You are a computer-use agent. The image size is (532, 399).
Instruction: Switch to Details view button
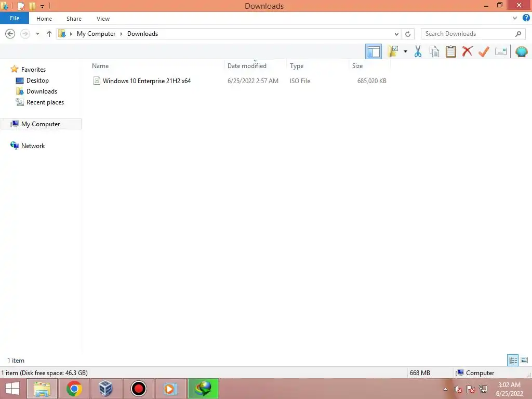coord(513,360)
